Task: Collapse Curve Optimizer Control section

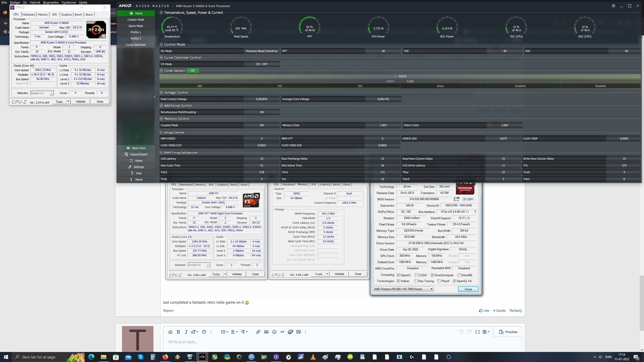Action: (x=161, y=58)
